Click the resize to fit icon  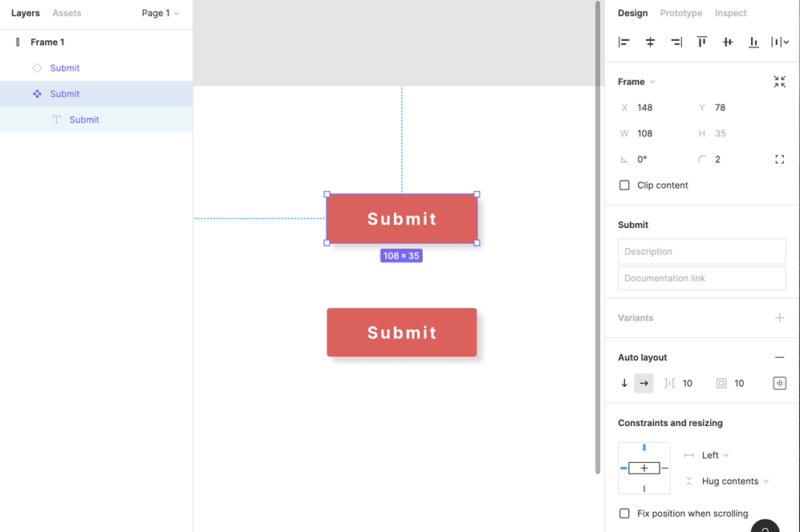click(779, 82)
